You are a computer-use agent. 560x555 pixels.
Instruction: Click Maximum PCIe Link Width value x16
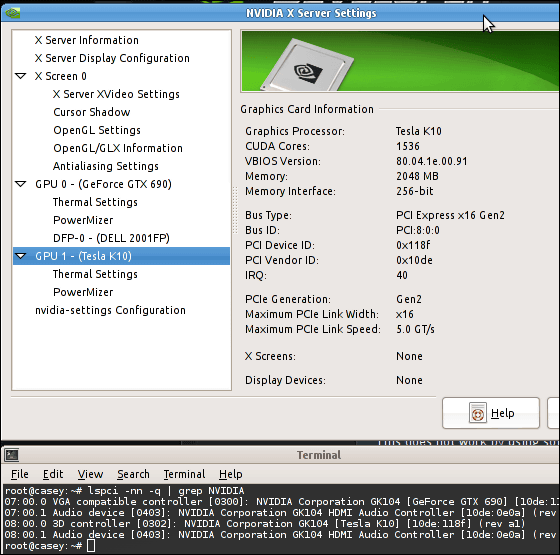[x=405, y=314]
